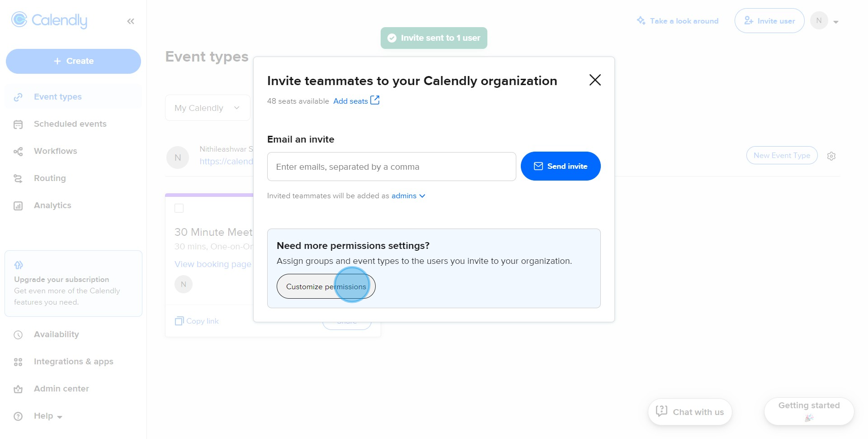Click 'Invite sent to 1 user' notification
868x439 pixels.
point(434,38)
